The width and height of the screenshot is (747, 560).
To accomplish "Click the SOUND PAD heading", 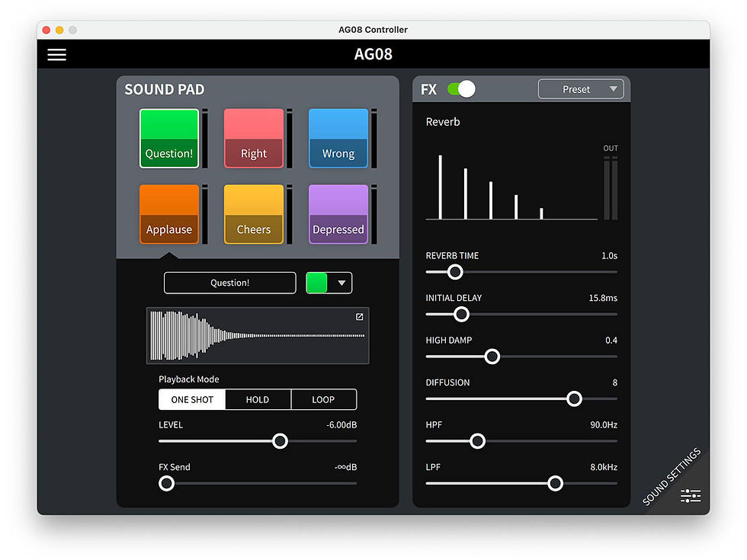I will coord(165,90).
